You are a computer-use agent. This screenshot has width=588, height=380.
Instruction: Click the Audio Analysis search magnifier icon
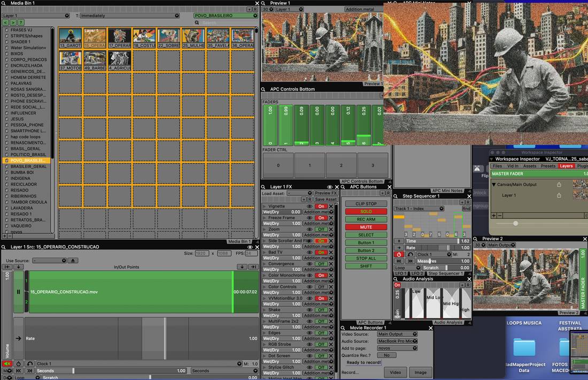click(x=396, y=279)
